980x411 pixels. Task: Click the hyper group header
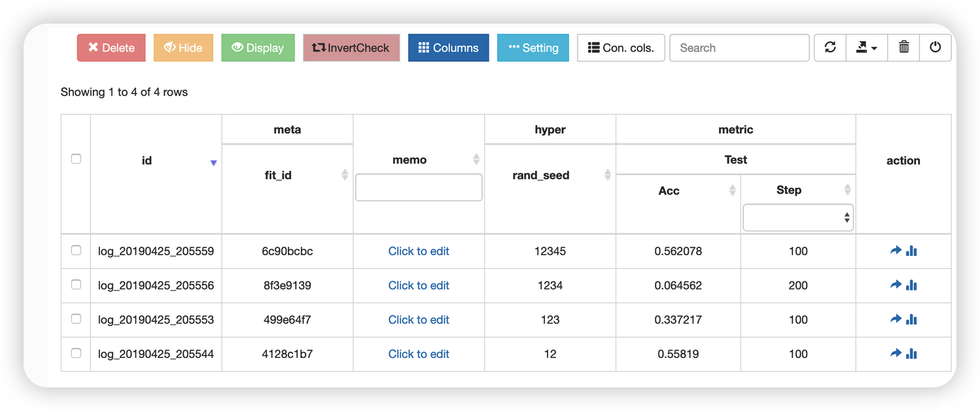tap(550, 130)
